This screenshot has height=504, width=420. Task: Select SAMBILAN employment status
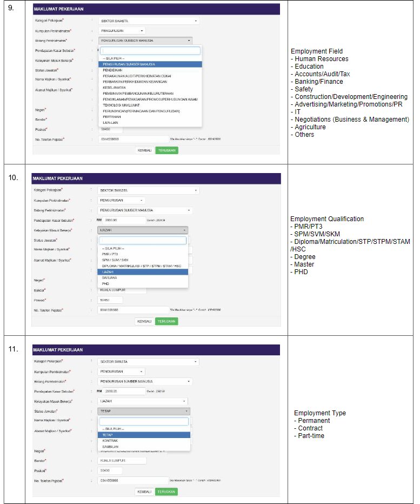point(110,447)
